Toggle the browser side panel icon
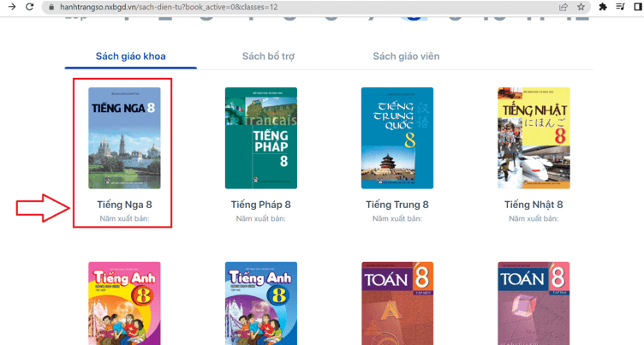 (x=638, y=7)
